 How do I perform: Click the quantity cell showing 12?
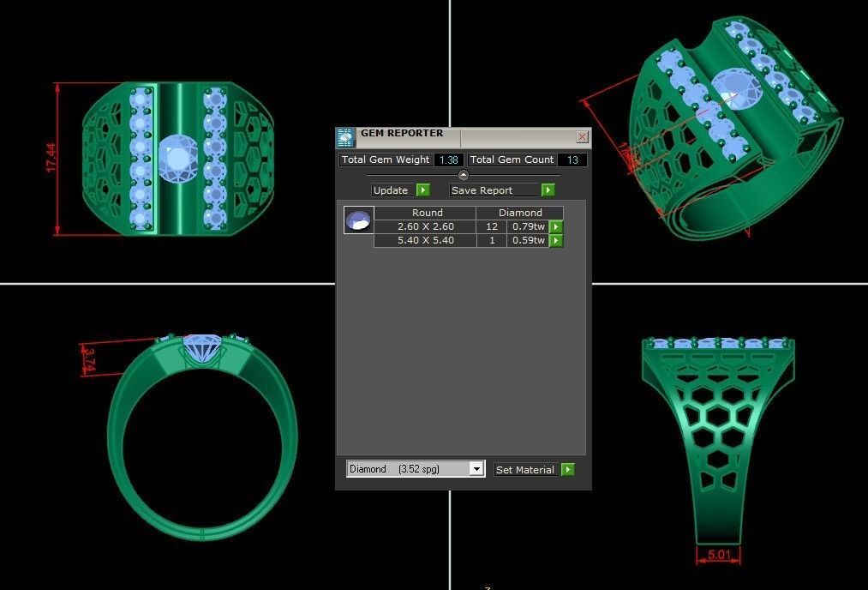click(492, 226)
